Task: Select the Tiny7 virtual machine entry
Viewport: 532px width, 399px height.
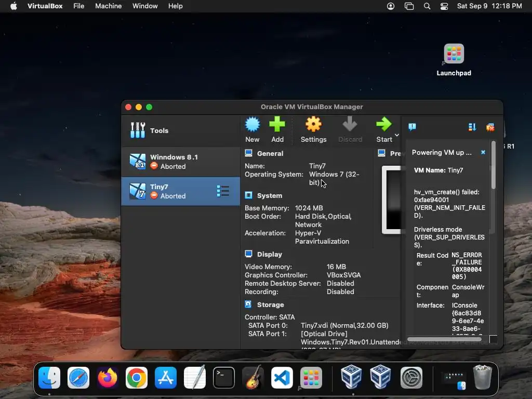Action: point(180,191)
